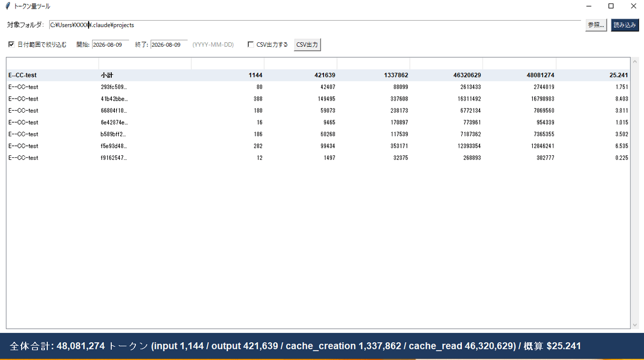Select session row b589bff2…
Image resolution: width=644 pixels, height=360 pixels.
[x=318, y=134]
